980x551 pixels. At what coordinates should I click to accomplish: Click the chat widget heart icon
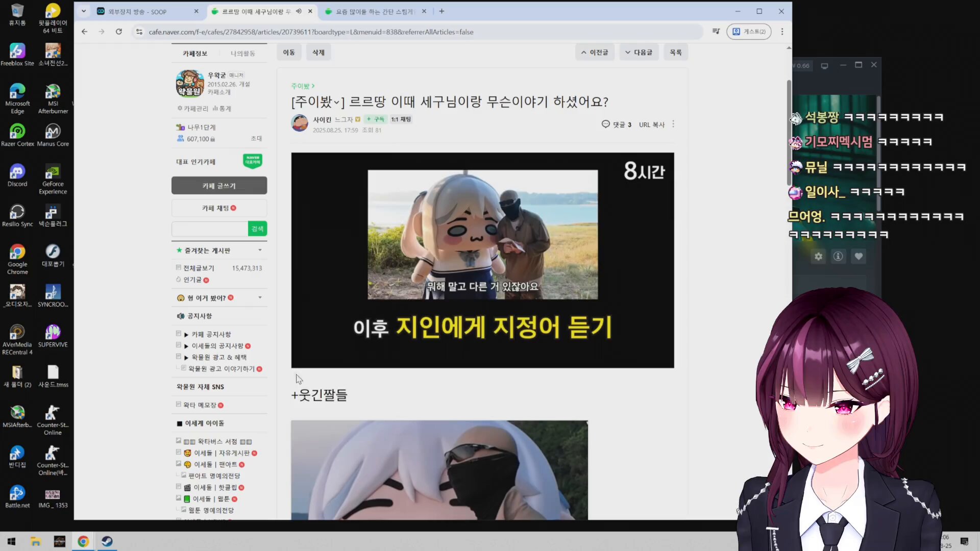(x=859, y=257)
